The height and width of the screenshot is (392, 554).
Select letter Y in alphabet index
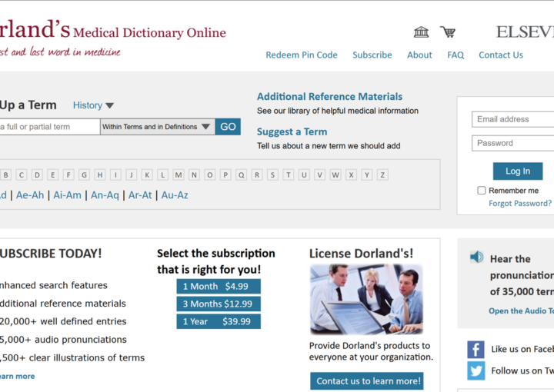367,174
